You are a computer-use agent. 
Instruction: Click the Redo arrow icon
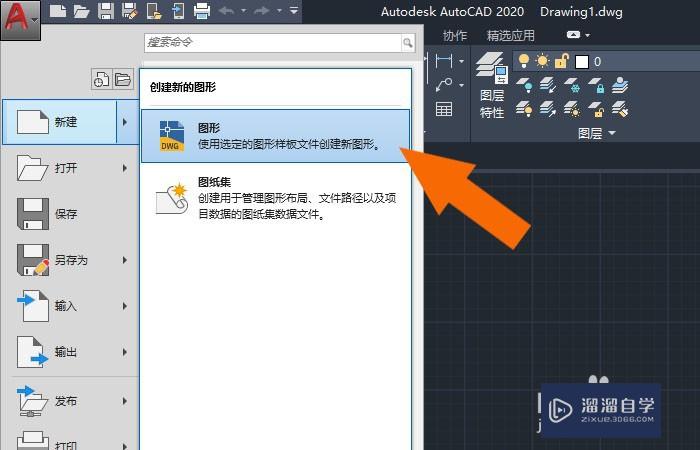pyautogui.click(x=263, y=10)
